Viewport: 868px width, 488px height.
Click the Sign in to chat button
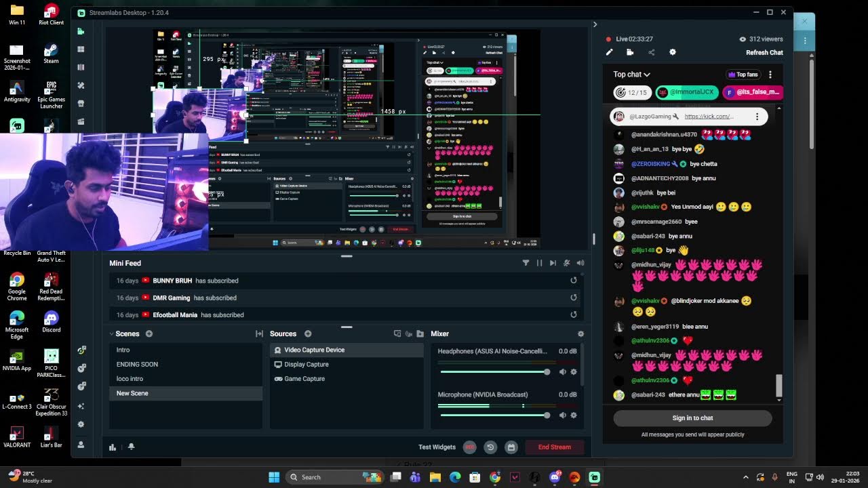click(x=692, y=418)
